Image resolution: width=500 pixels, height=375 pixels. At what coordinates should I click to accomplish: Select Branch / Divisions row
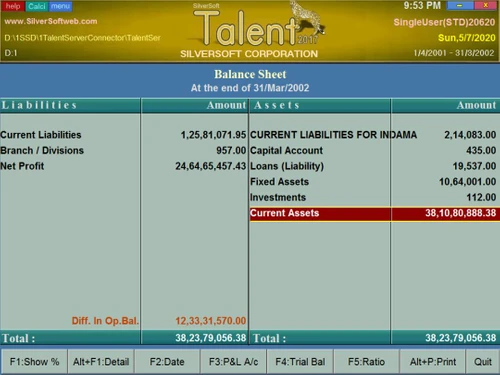pyautogui.click(x=123, y=151)
